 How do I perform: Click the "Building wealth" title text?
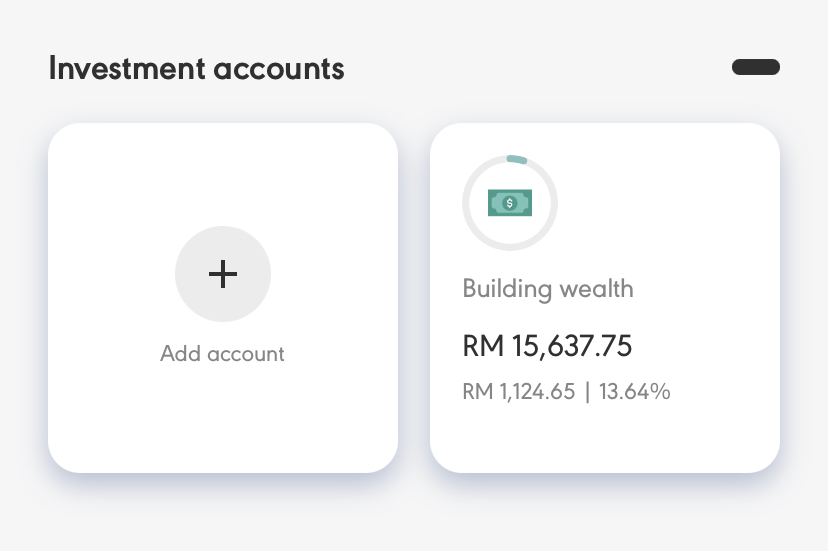tap(548, 289)
